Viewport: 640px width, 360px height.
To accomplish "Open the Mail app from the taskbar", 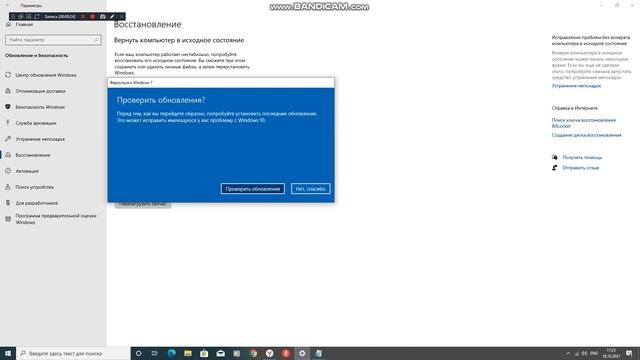I will (x=220, y=353).
